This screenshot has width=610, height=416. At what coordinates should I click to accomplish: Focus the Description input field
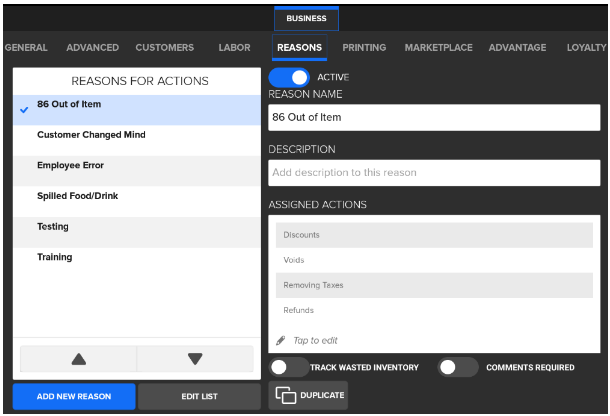coord(434,172)
